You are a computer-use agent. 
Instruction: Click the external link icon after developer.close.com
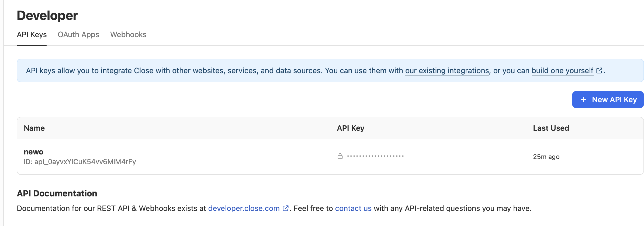pyautogui.click(x=286, y=209)
